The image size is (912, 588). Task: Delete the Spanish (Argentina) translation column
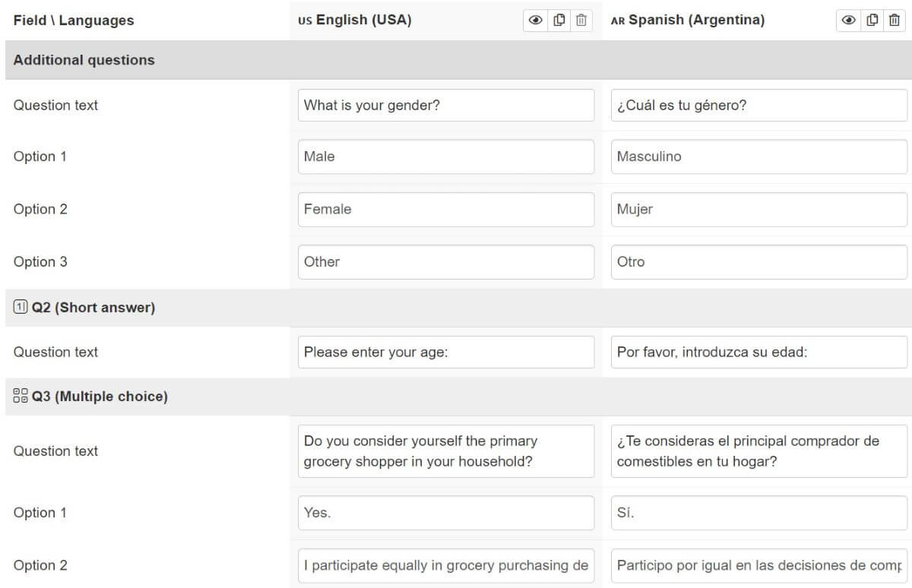click(895, 21)
